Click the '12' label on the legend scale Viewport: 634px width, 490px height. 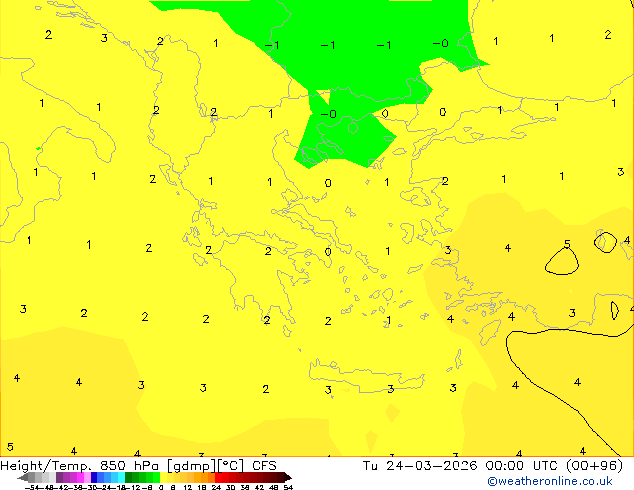(188, 487)
